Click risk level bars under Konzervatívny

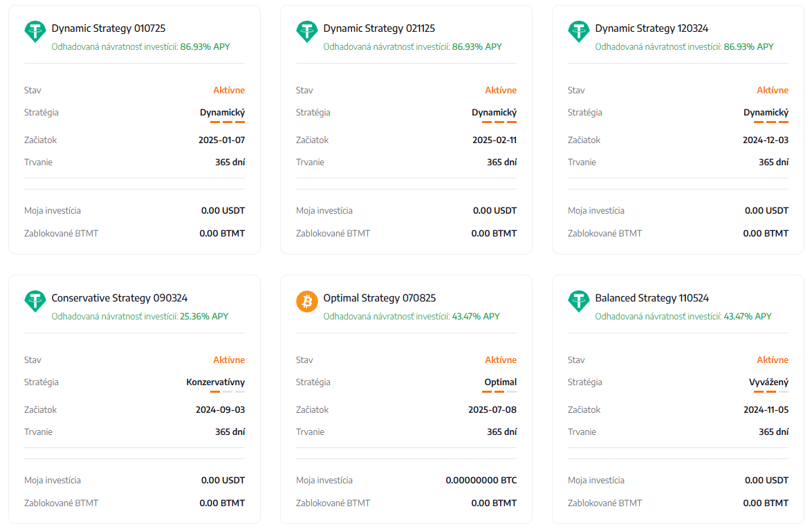pos(228,391)
